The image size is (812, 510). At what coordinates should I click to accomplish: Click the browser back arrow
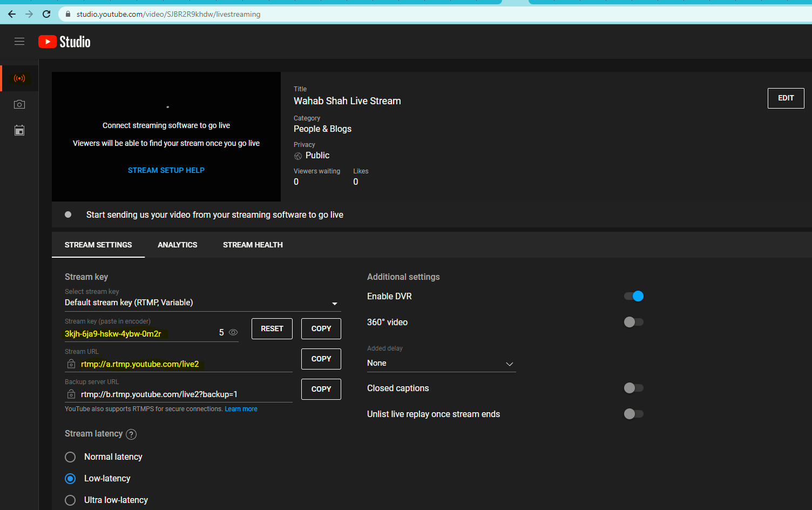(x=12, y=14)
